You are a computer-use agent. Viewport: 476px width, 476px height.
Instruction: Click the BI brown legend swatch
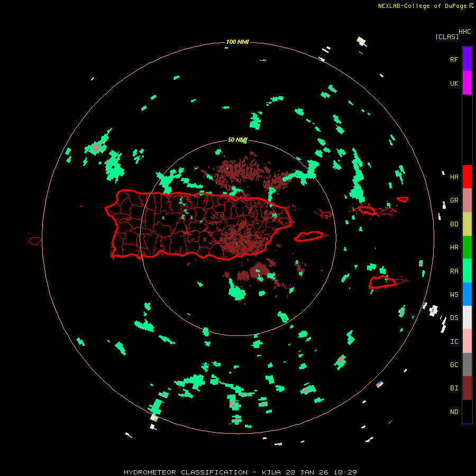[x=467, y=388]
